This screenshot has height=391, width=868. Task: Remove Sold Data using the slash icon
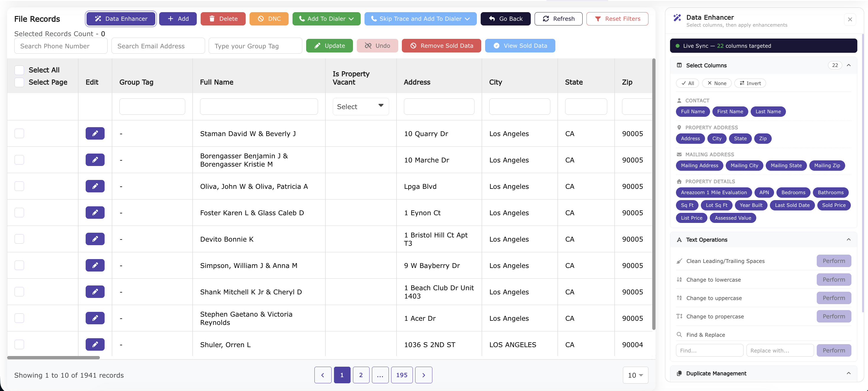tap(414, 46)
